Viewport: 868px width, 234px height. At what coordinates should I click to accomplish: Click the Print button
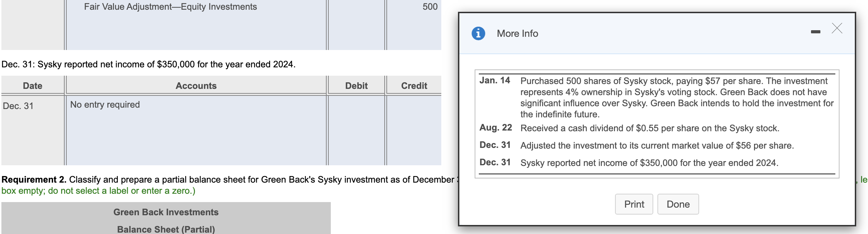(634, 204)
